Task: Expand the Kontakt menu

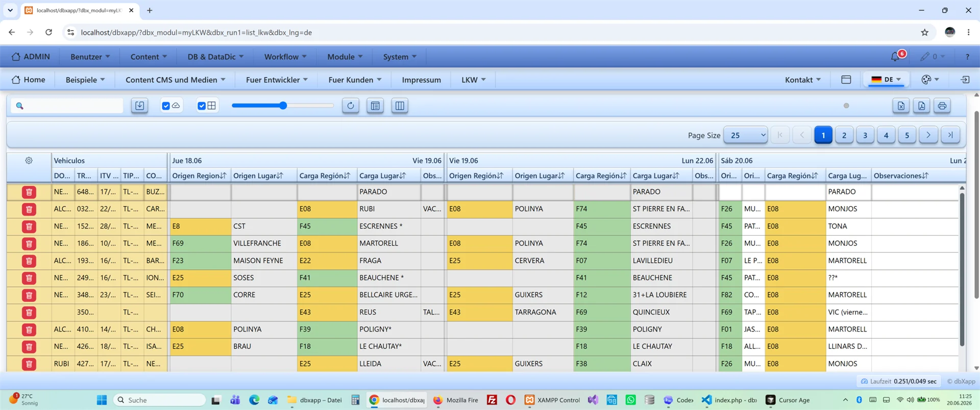Action: 802,80
